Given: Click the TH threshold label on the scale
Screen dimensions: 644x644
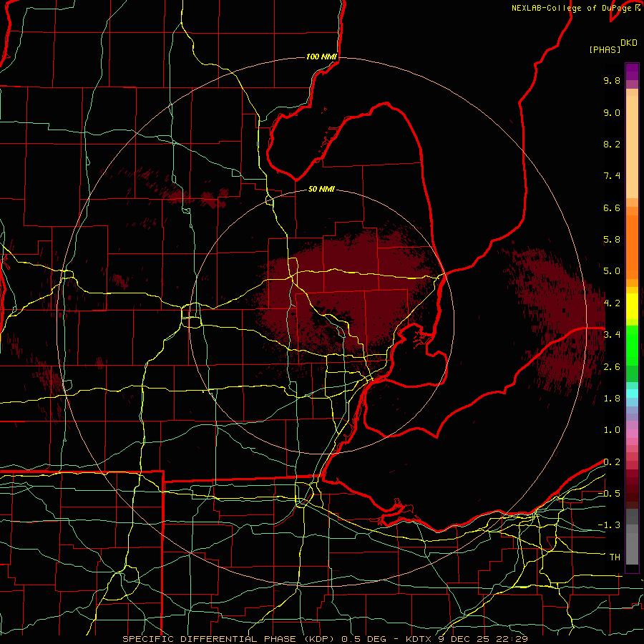Looking at the screenshot, I should [615, 557].
